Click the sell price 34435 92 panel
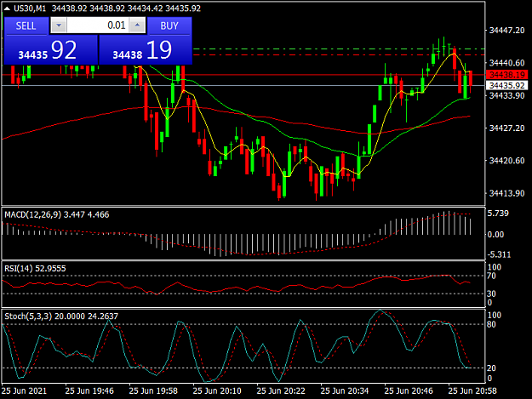Screen dimensions: 532x399 (50, 50)
